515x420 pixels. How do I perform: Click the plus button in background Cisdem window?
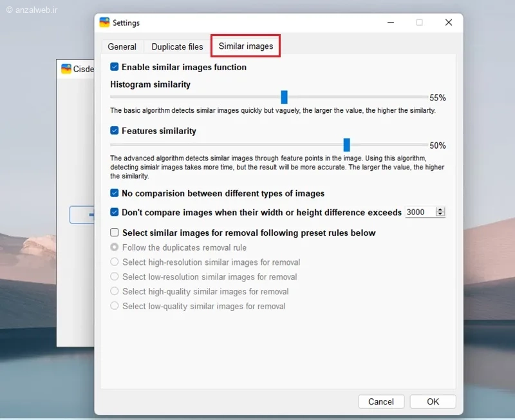[82, 215]
